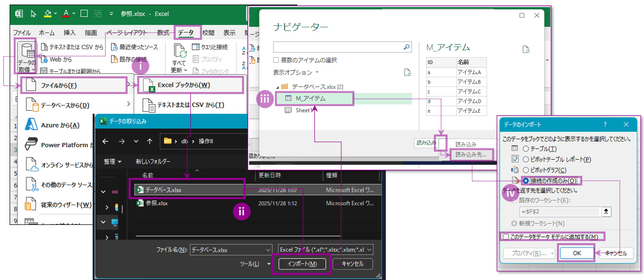Switch to the 挿入 ribbon tab
Image resolution: width=644 pixels, height=280 pixels.
pos(69,32)
